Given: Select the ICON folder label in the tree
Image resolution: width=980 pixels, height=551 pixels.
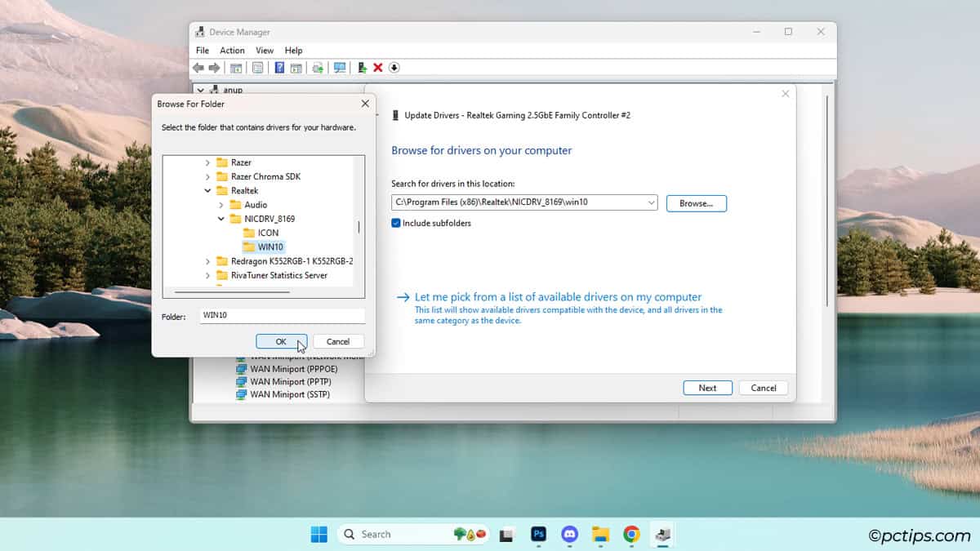Looking at the screenshot, I should click(269, 233).
